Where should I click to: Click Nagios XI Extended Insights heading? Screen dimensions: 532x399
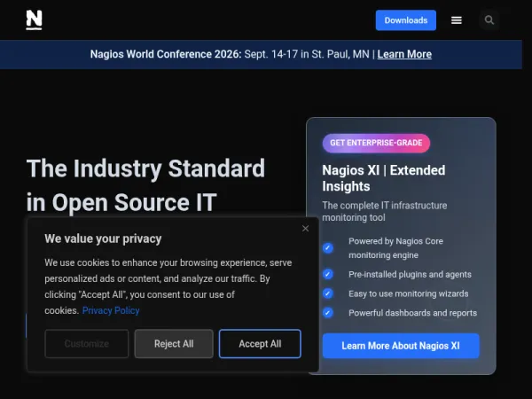pos(383,178)
